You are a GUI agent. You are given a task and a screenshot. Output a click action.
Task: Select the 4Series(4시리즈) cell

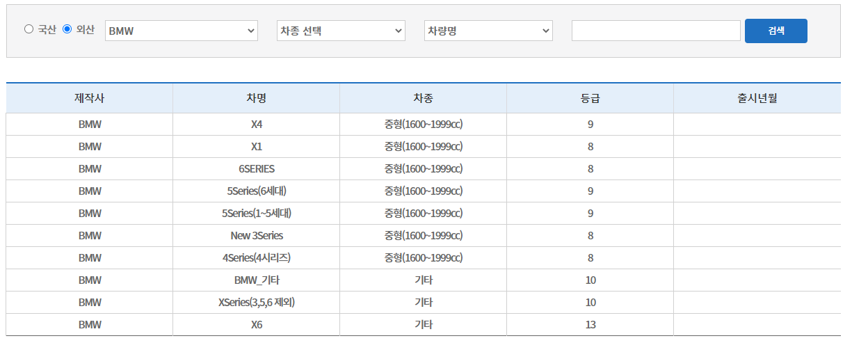[257, 258]
